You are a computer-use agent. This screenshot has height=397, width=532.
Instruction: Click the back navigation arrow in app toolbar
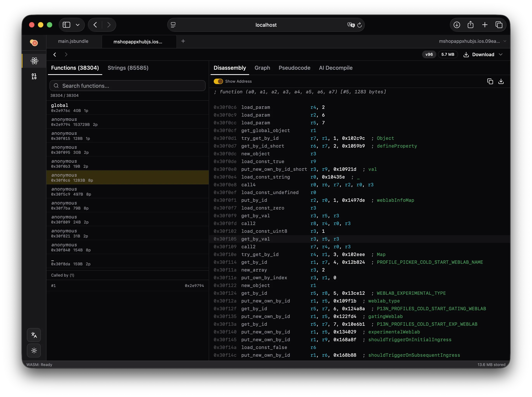point(55,55)
